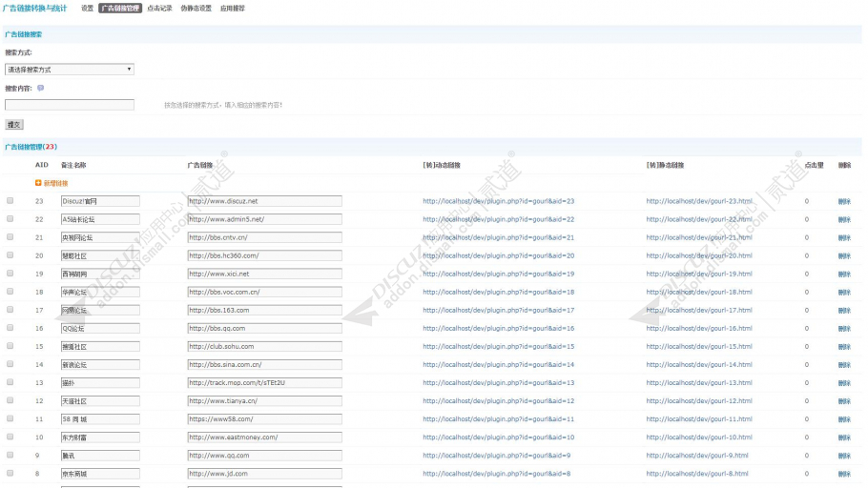This screenshot has width=868, height=488.
Task: Delete the row with AID 22
Action: coord(844,219)
